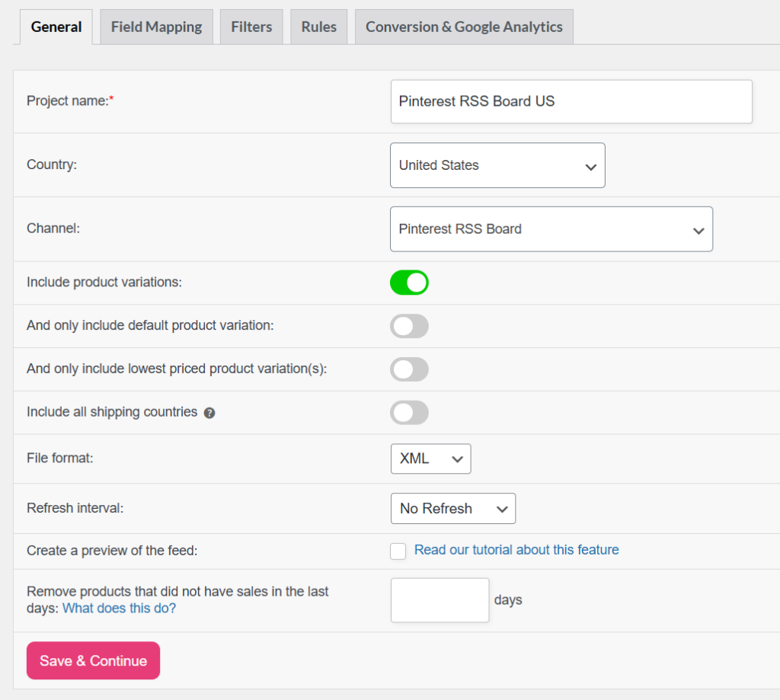Click 'Include product variations:' label
The height and width of the screenshot is (700, 780).
point(104,282)
